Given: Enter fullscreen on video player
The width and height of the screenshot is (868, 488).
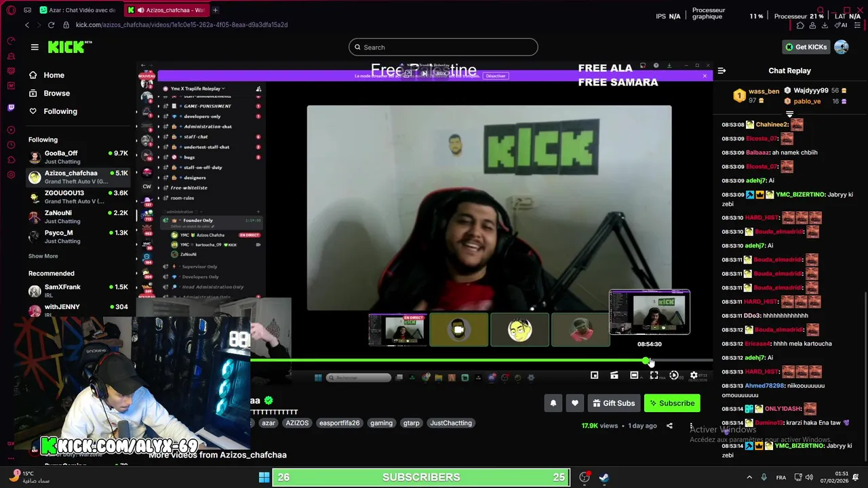Looking at the screenshot, I should pos(654,375).
